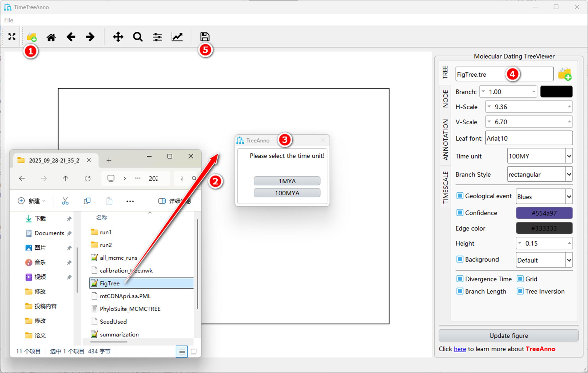Viewport: 588px width, 373px height.
Task: Open the File menu
Action: (9, 20)
